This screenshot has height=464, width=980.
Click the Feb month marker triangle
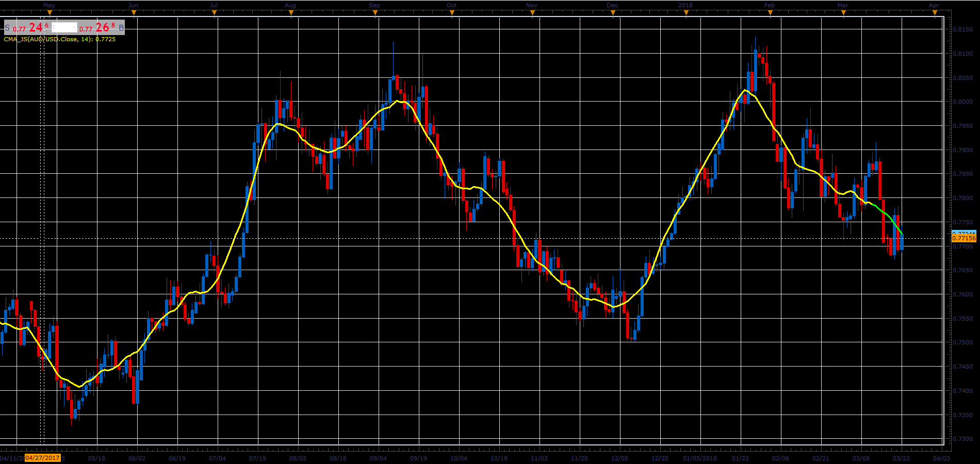(x=770, y=13)
